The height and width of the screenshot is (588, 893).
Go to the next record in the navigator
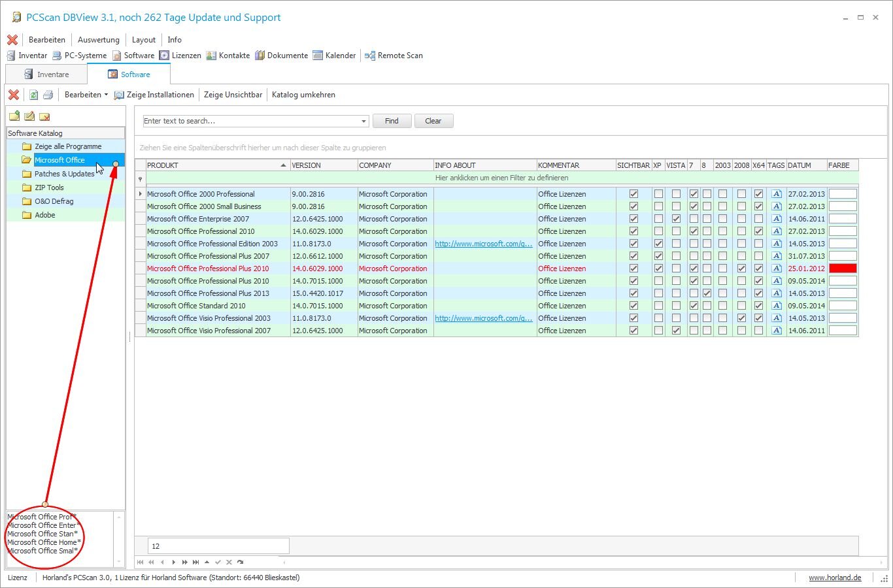click(x=173, y=562)
